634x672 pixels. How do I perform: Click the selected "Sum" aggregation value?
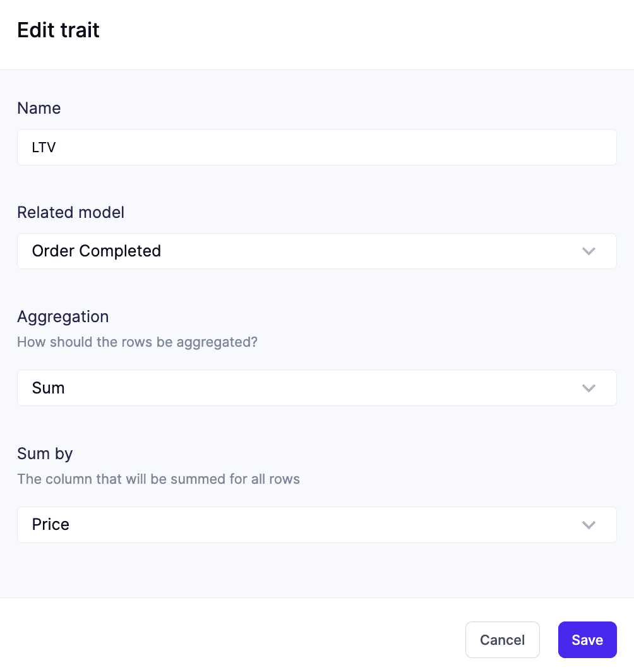(49, 388)
